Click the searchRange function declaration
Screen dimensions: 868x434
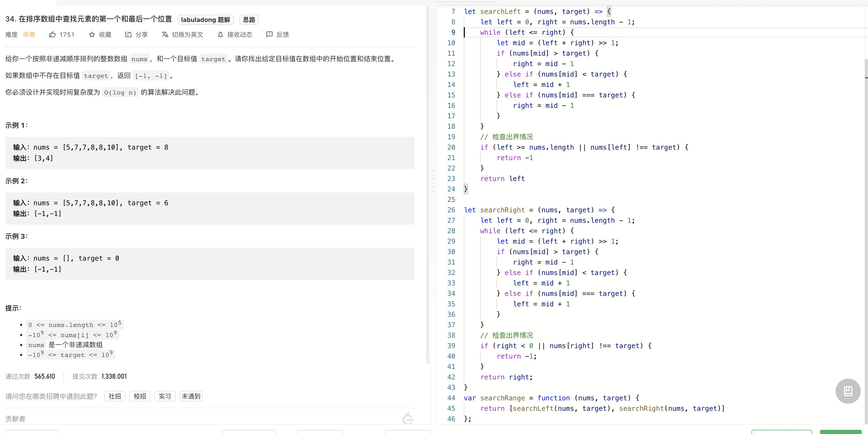502,398
